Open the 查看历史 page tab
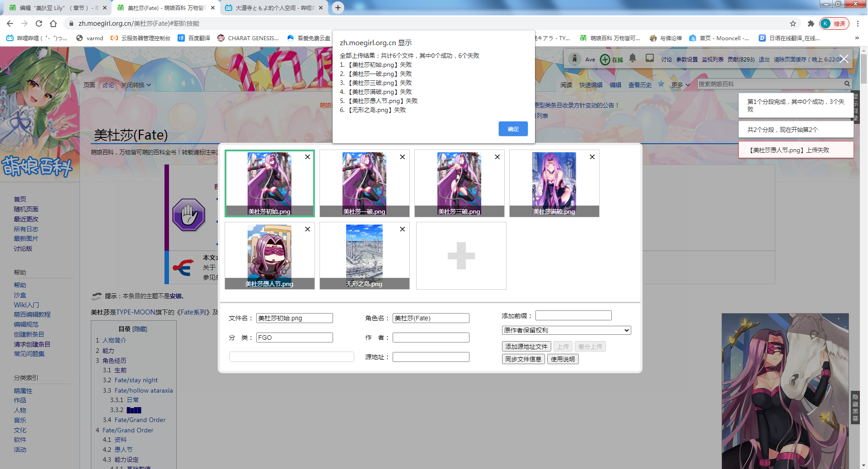The height and width of the screenshot is (469, 868). [640, 85]
